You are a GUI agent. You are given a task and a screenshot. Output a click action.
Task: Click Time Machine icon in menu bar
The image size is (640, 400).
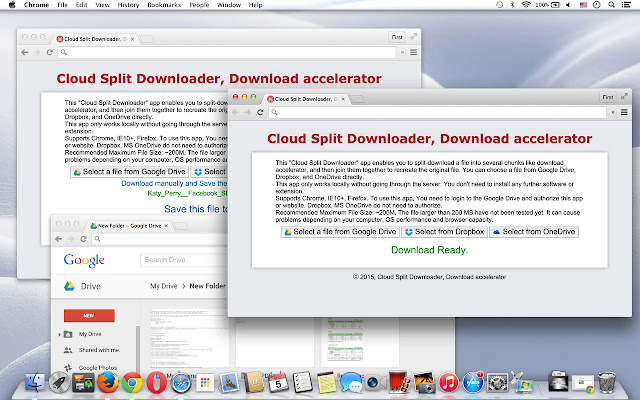point(500,5)
